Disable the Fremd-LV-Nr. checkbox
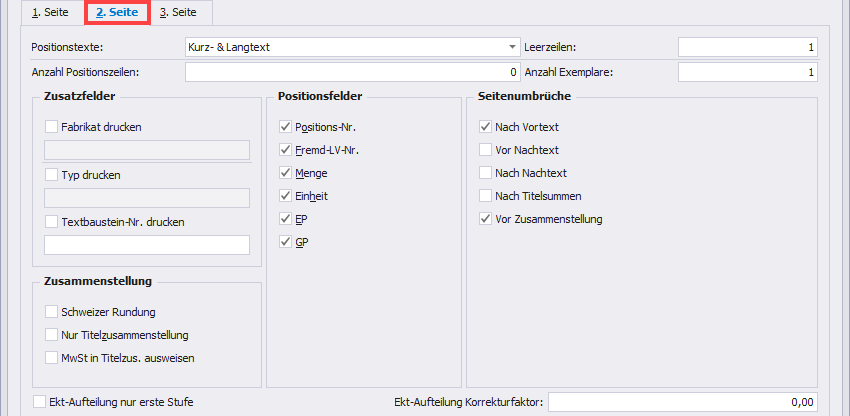This screenshot has height=416, width=850. 287,150
